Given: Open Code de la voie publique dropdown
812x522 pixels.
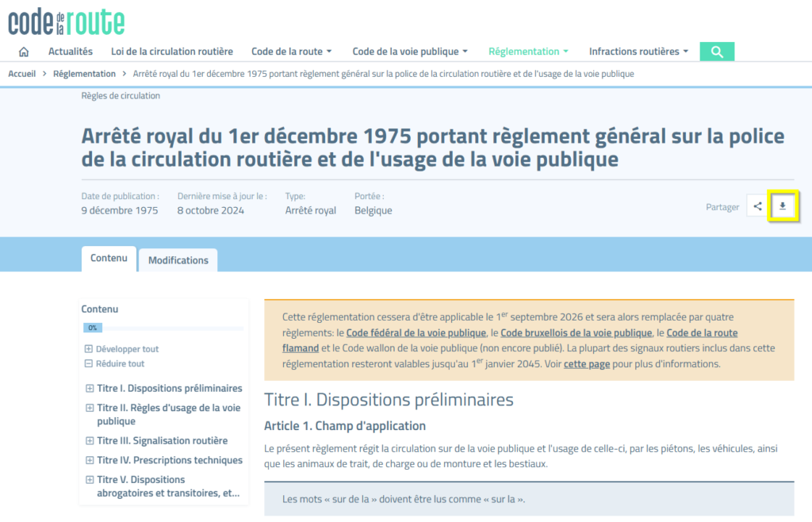Looking at the screenshot, I should coord(410,52).
